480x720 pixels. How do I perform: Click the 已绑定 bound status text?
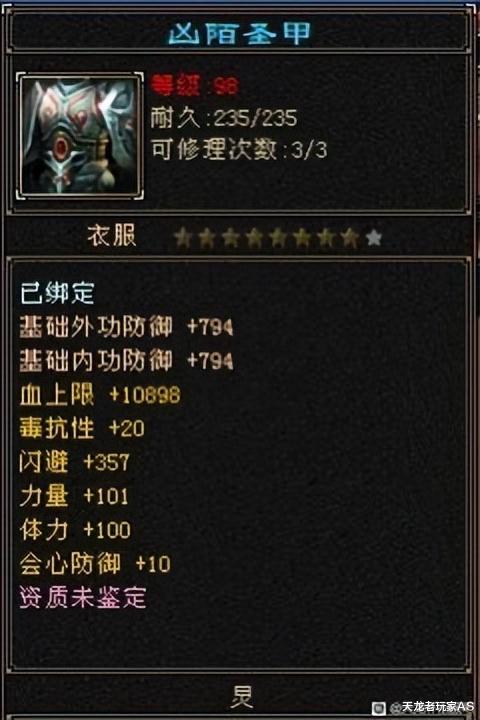[57, 292]
